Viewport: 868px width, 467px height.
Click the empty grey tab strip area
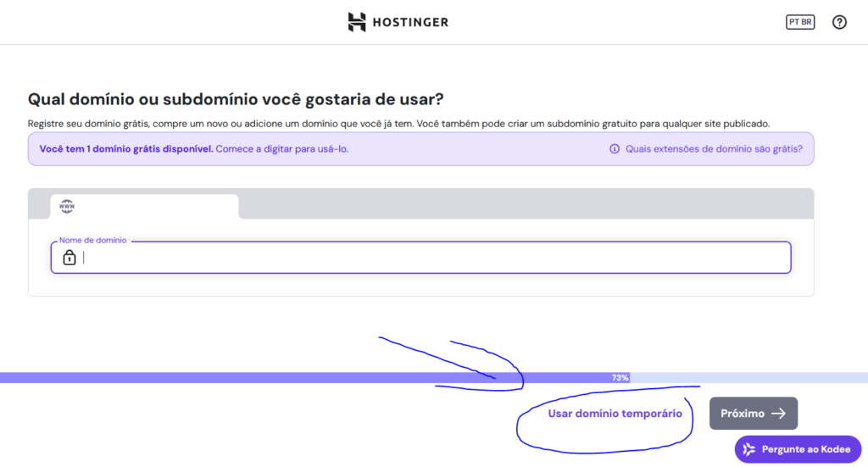click(x=526, y=203)
